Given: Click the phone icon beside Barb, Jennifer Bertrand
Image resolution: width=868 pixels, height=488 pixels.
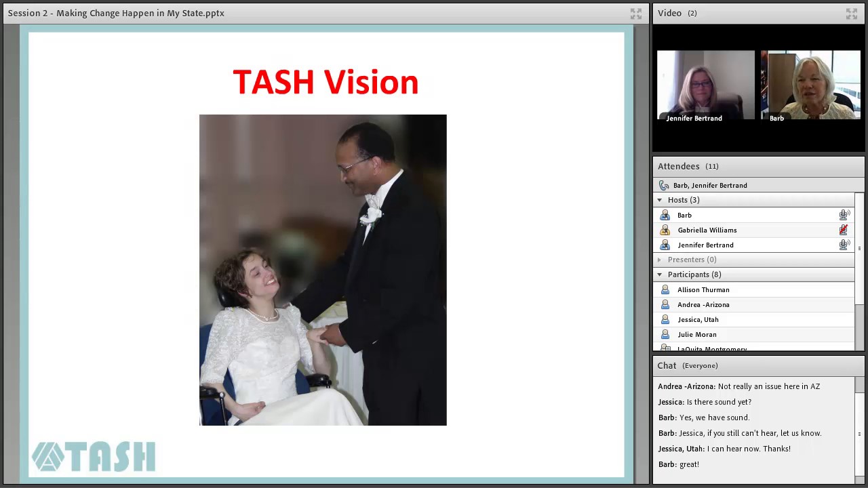Looking at the screenshot, I should [664, 185].
